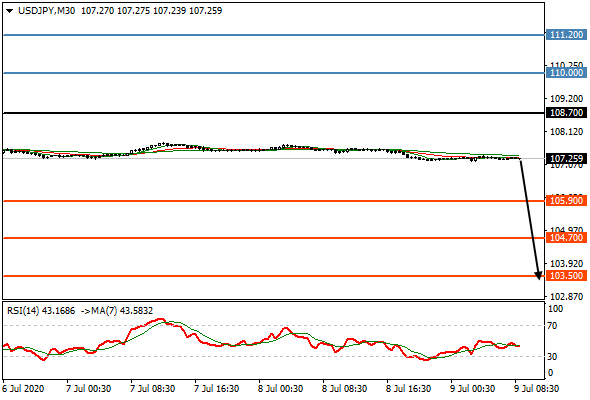
Task: Click the current price 107.259 label
Action: [566, 158]
